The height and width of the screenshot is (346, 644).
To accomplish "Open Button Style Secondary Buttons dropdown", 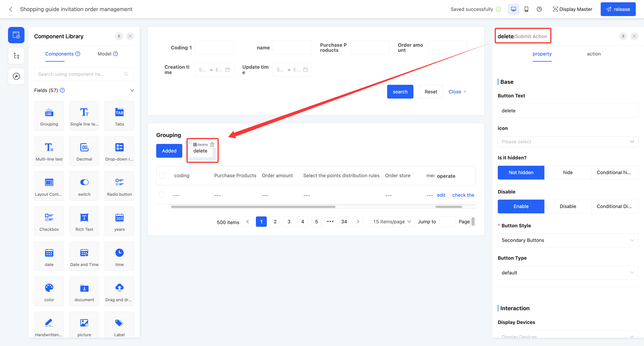I will (x=568, y=240).
